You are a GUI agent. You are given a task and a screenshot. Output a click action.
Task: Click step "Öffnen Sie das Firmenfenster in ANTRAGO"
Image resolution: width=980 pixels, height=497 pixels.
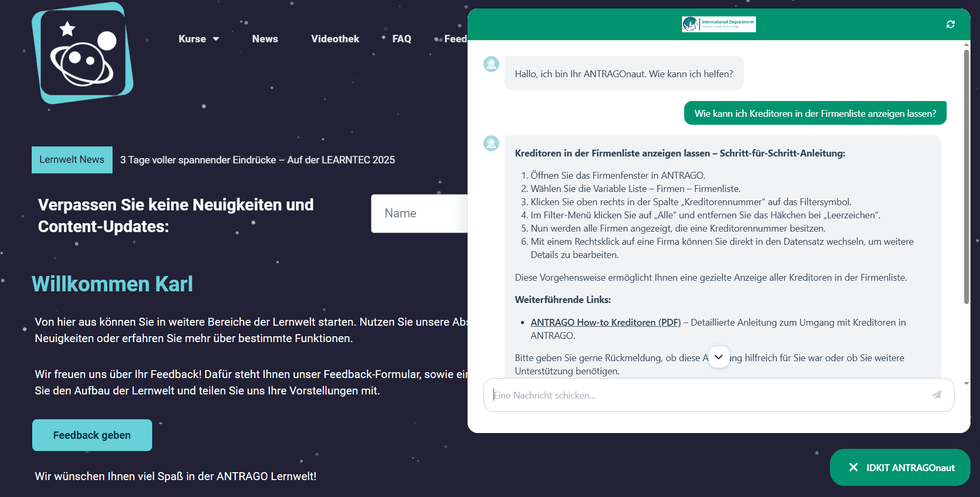(x=618, y=176)
